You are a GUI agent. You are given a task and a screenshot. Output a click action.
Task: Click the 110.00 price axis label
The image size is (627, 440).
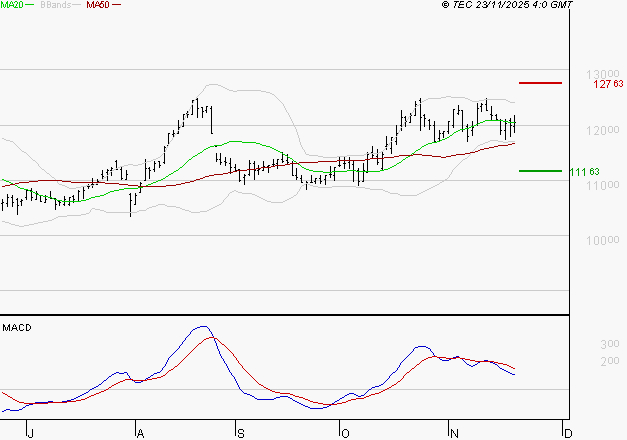603,186
